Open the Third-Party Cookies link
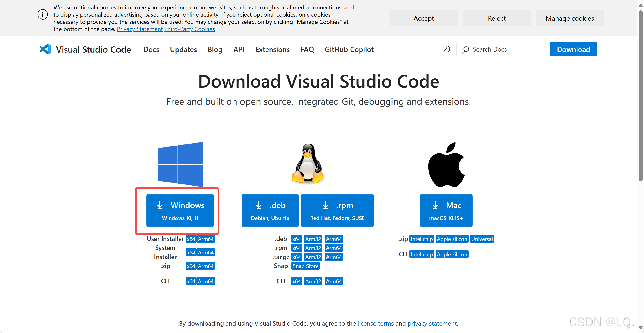The height and width of the screenshot is (333, 644). point(190,29)
